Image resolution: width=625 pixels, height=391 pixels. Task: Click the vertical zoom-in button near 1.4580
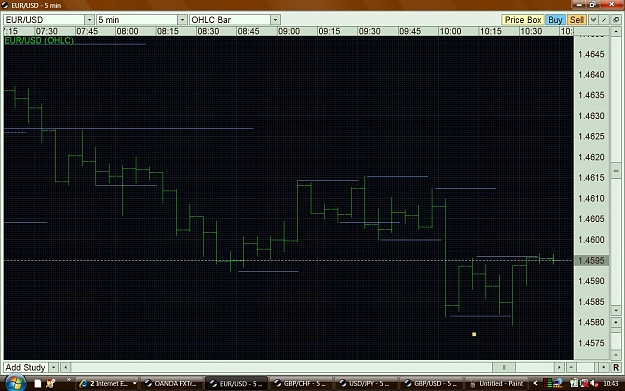616,322
